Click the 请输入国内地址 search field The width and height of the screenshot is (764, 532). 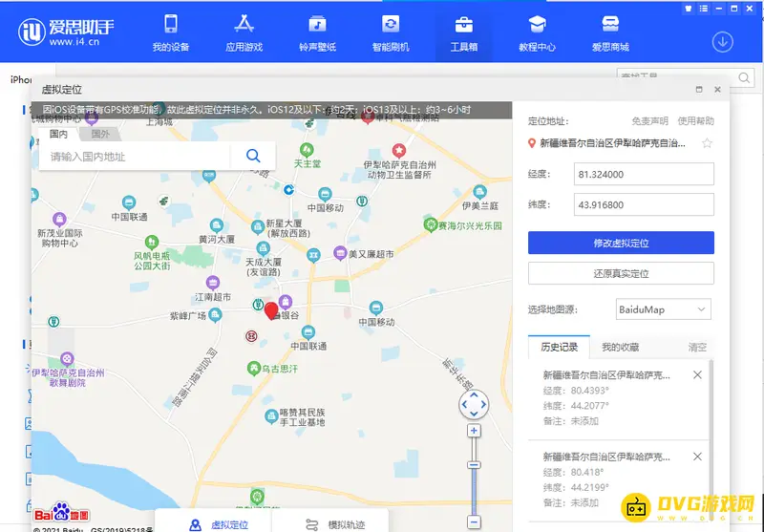(135, 157)
